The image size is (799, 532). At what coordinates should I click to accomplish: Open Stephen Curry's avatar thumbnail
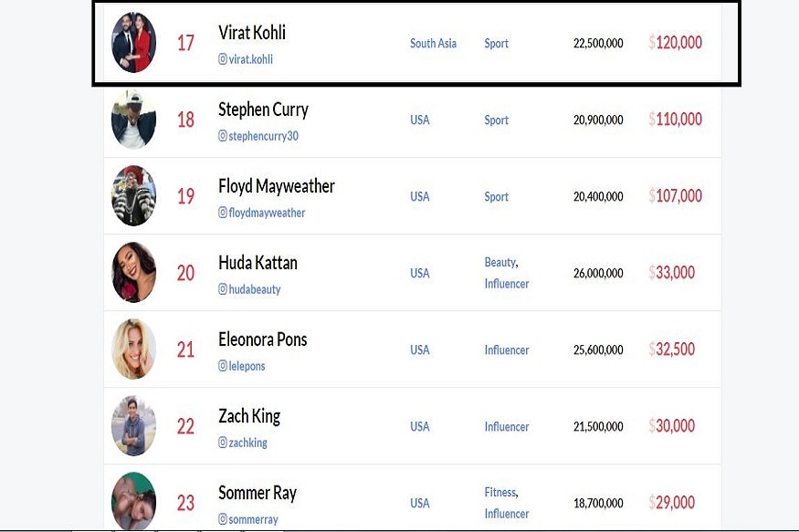coord(133,120)
